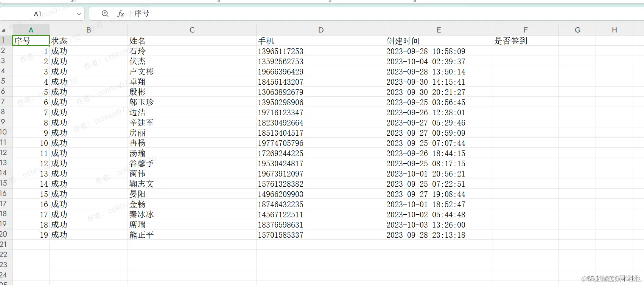Select the name cell 卢文彬

pyautogui.click(x=192, y=71)
